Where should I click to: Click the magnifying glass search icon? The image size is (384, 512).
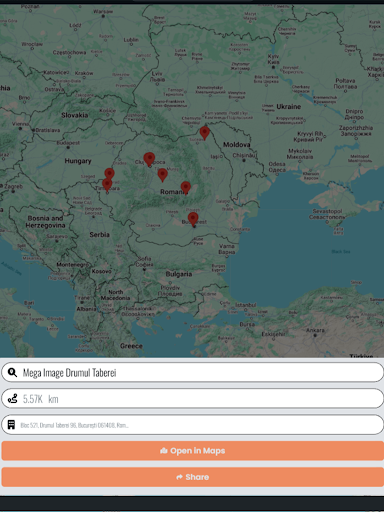point(12,372)
